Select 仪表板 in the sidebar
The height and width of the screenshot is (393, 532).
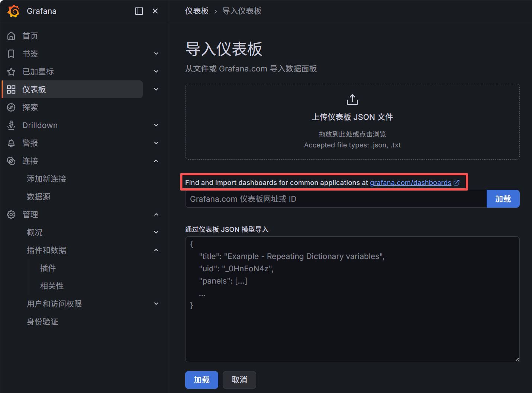tap(34, 89)
